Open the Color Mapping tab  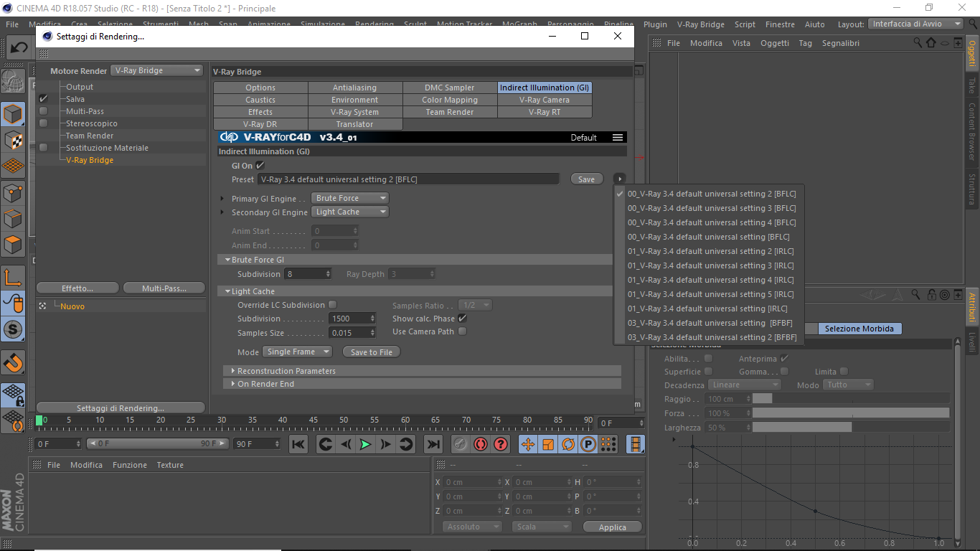[450, 100]
